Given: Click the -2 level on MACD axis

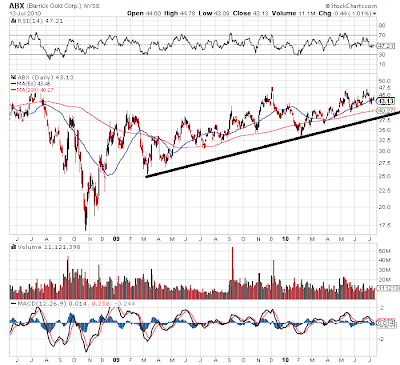Looking at the screenshot, I should coord(382,339).
